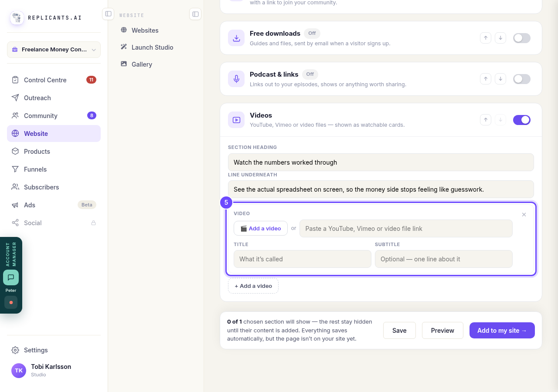Open Ads from the sidebar
Image resolution: width=558 pixels, height=392 pixels.
54,205
